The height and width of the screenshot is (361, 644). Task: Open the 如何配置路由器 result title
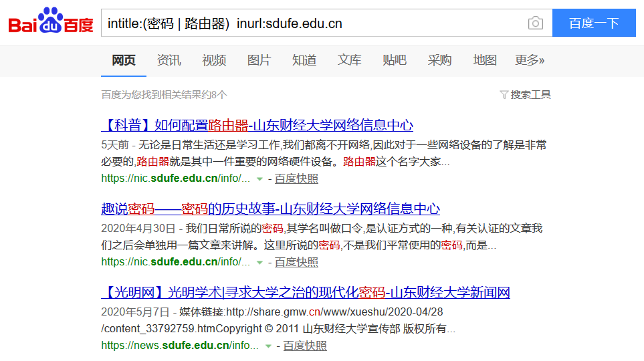pyautogui.click(x=257, y=125)
